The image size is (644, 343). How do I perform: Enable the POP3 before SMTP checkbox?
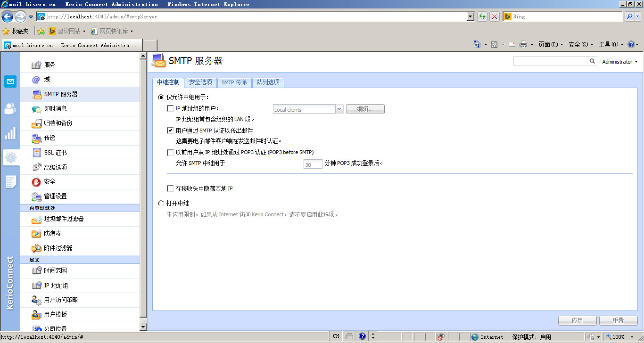(171, 152)
